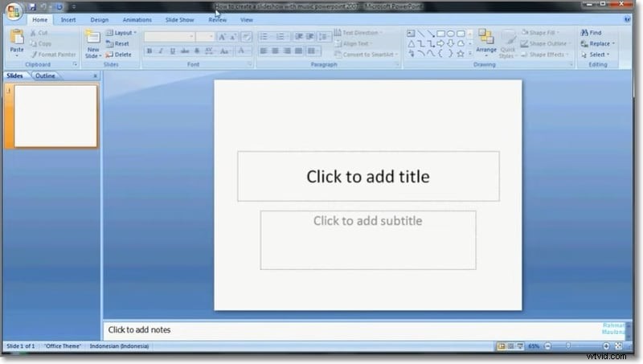
Task: Switch to Normal view in status bar
Action: pos(502,346)
